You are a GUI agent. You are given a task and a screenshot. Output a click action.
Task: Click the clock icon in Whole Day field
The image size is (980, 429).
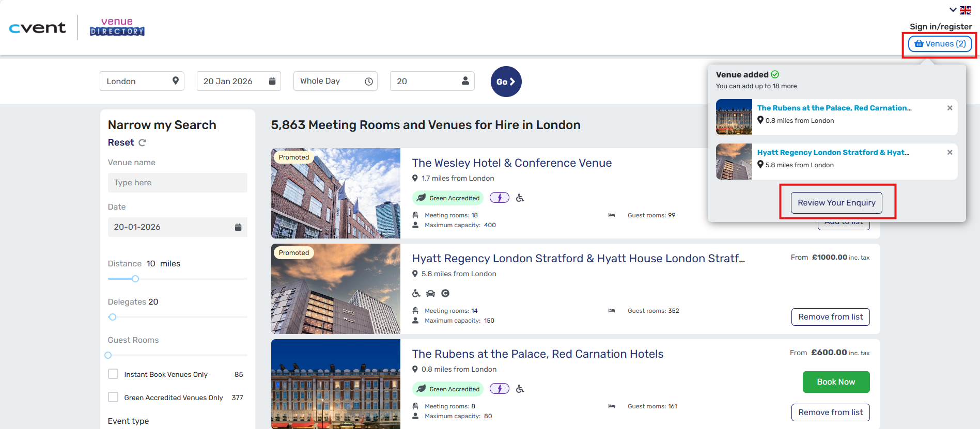point(369,82)
